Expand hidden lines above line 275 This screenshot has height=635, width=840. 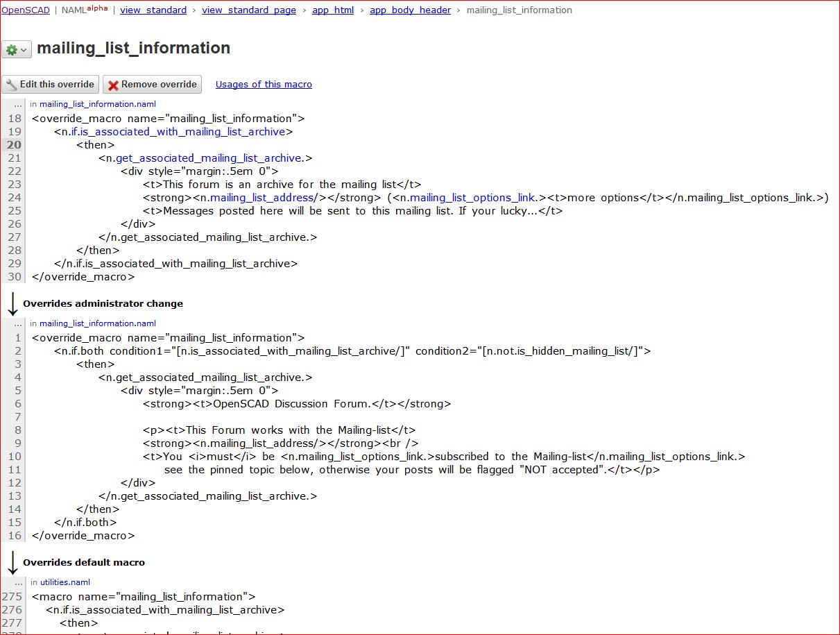[x=18, y=583]
